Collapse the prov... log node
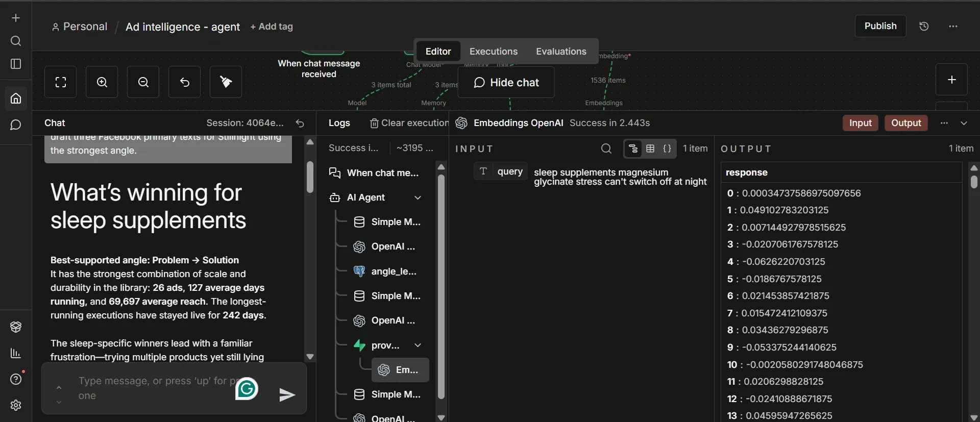Viewport: 980px width, 422px height. coord(418,345)
